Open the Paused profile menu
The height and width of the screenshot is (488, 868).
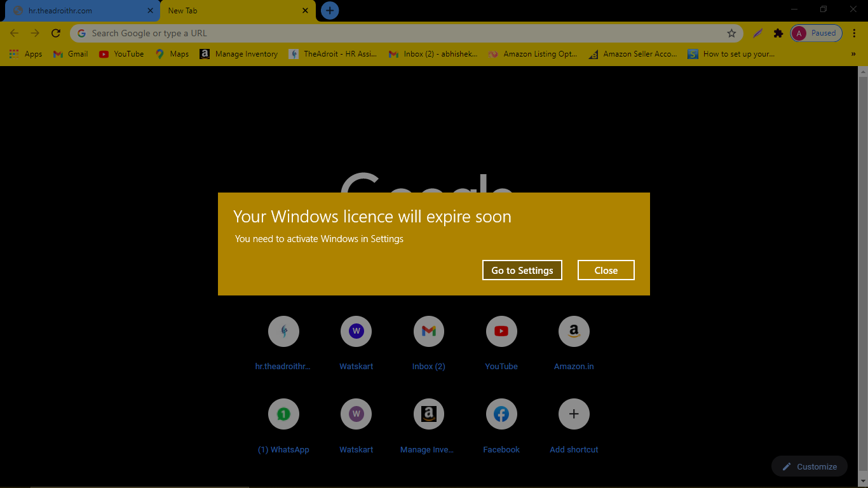pos(816,33)
